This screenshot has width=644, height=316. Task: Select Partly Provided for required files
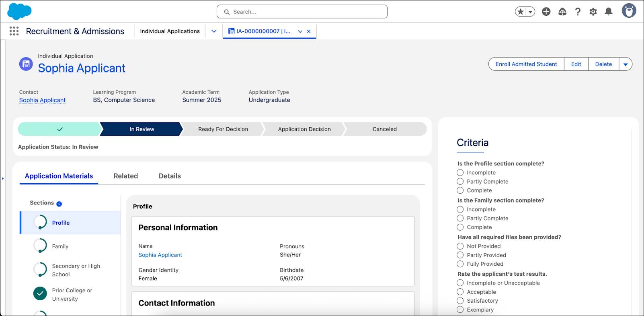(x=460, y=255)
